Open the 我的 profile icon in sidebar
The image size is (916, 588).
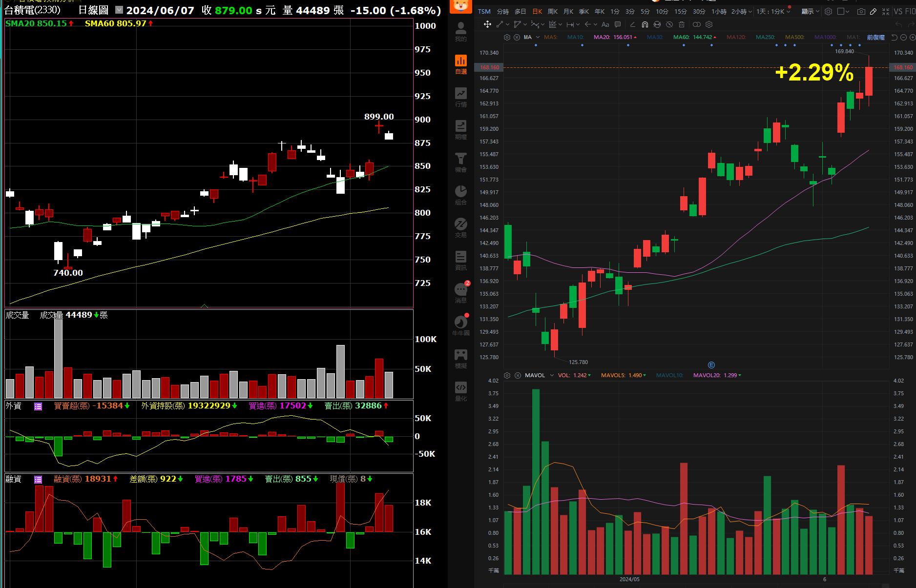[461, 31]
